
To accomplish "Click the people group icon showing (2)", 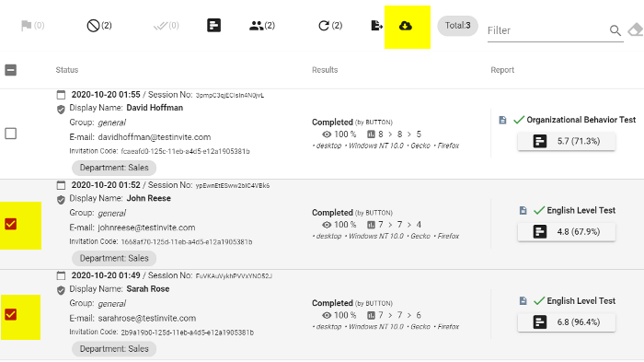I will click(x=257, y=26).
